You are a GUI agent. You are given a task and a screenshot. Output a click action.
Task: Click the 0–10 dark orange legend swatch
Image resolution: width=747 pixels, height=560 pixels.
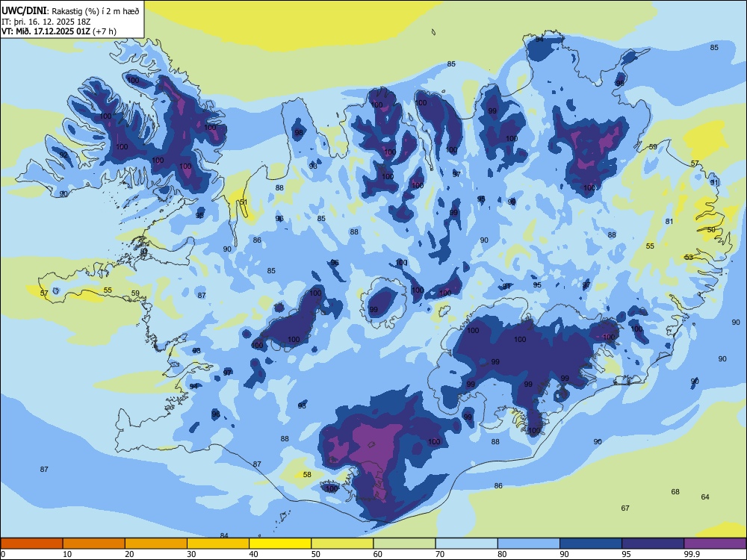click(32, 544)
